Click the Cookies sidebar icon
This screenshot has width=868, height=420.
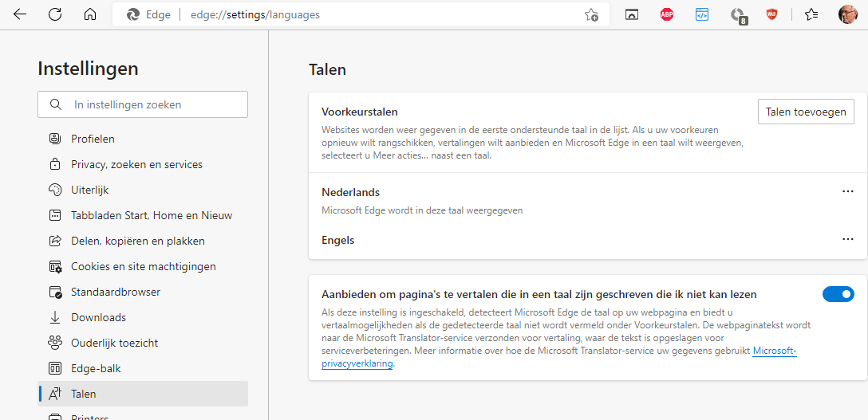coord(55,266)
